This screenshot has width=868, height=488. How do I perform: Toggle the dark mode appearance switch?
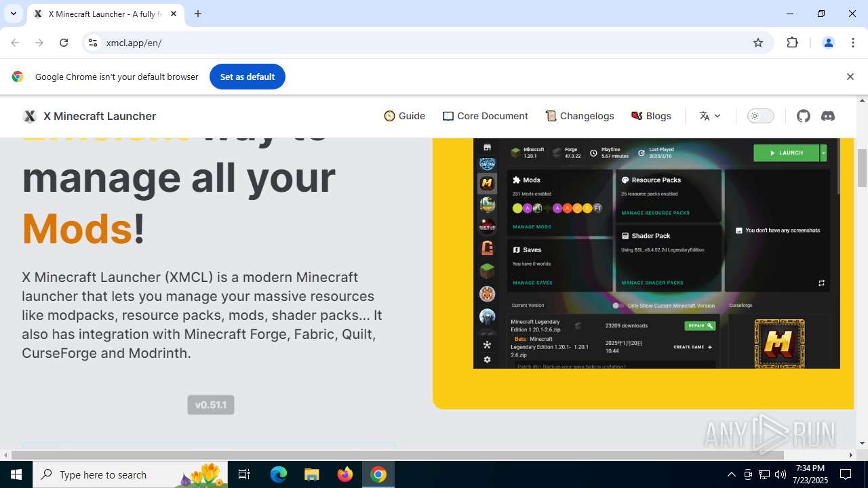(760, 116)
